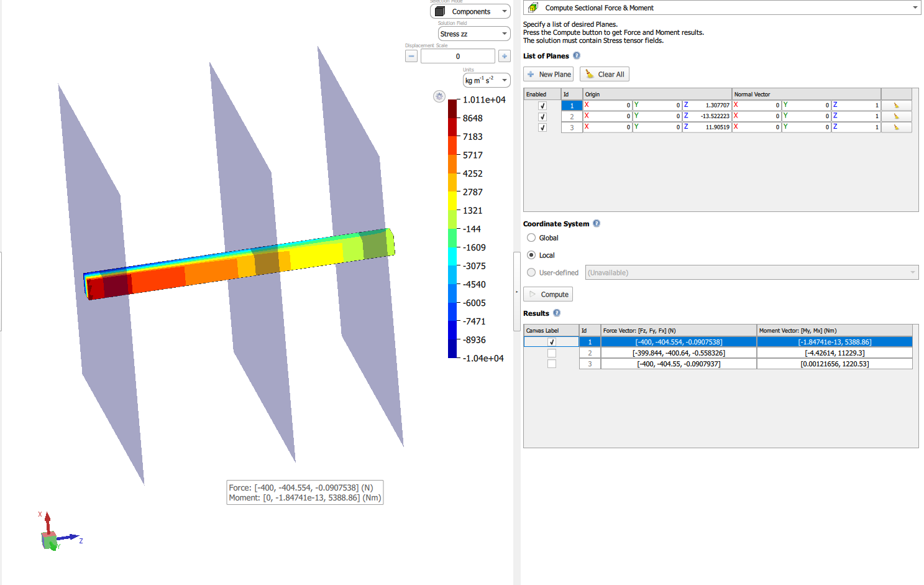Viewport: 924px width, 585px height.
Task: Open the Results help icon
Action: 557,313
